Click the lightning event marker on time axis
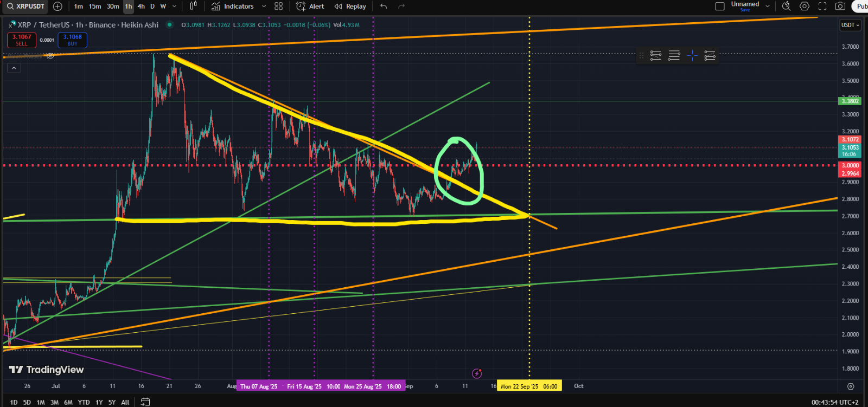 477,373
